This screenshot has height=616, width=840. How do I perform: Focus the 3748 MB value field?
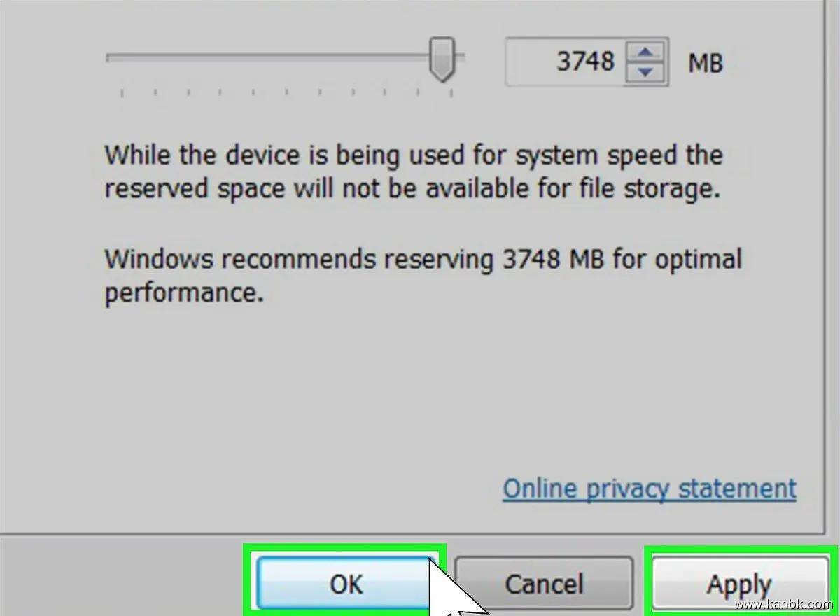coord(567,62)
